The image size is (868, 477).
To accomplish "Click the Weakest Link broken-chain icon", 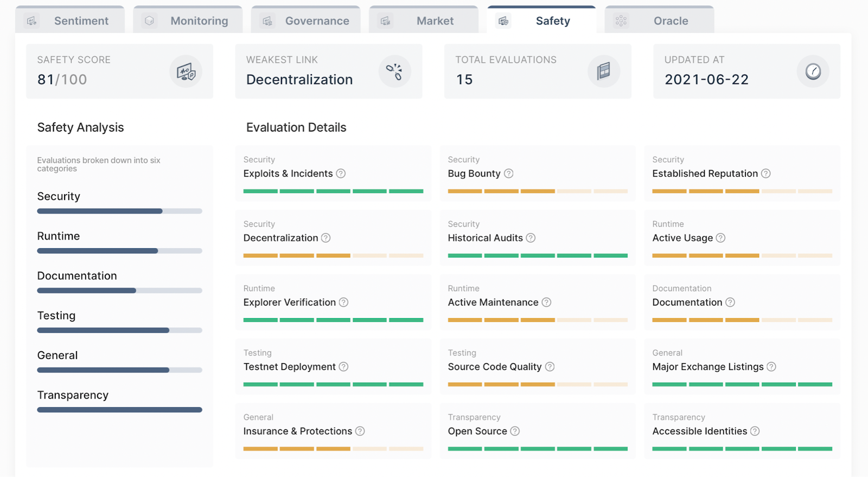I will [x=394, y=72].
